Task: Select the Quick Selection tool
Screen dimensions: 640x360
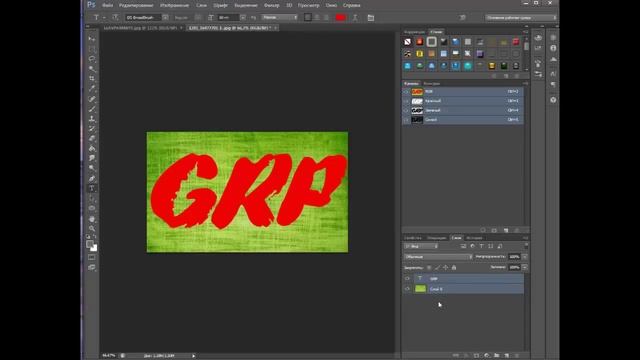Action: (x=92, y=69)
